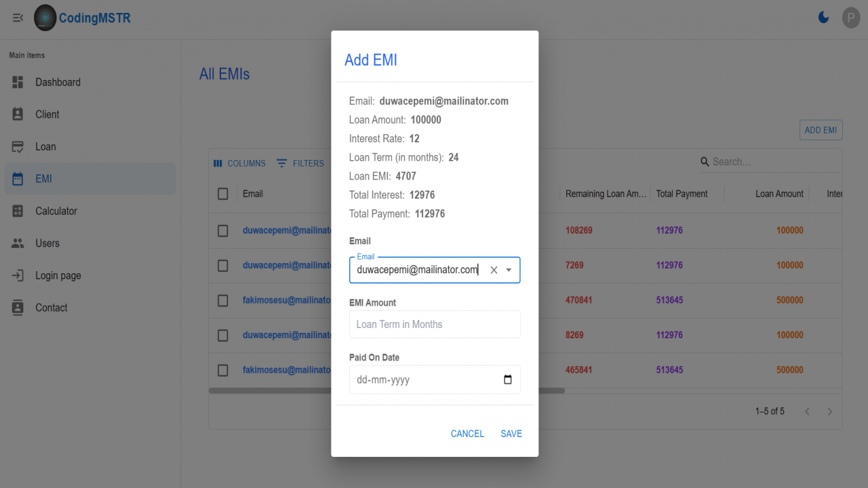Viewport: 868px width, 488px height.
Task: Check the first duwacepemi row checkbox
Action: tap(223, 230)
